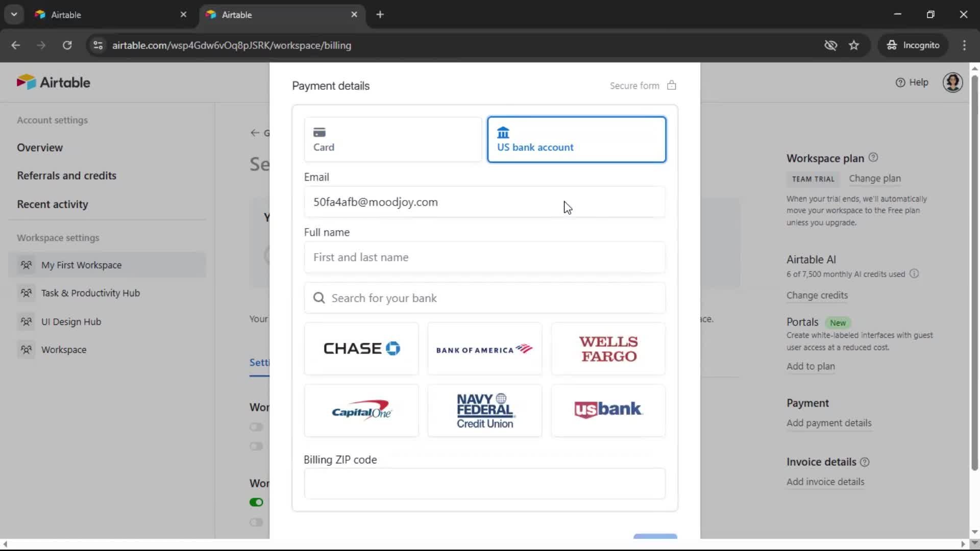The image size is (980, 551).
Task: Click Add invoice details link
Action: point(825,482)
